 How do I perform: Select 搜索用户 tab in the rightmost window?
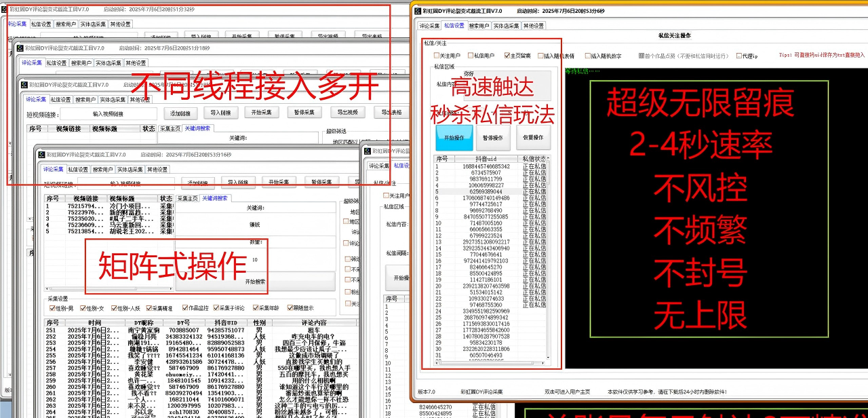pos(478,26)
